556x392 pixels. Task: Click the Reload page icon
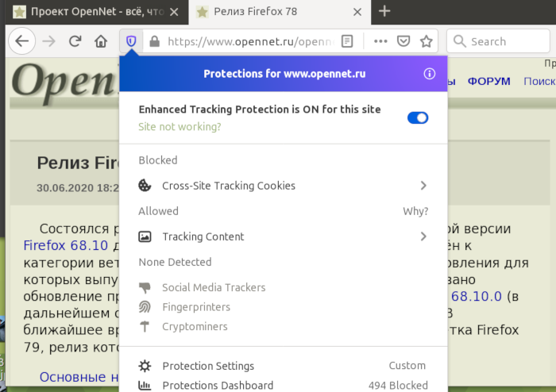[x=75, y=41]
